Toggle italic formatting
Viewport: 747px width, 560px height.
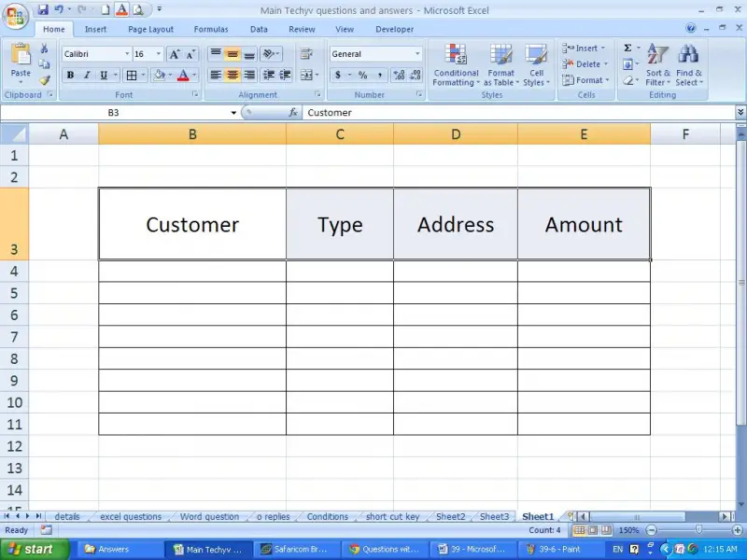[x=87, y=76]
